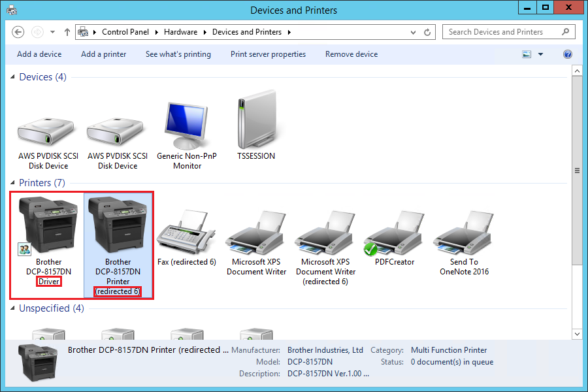Click the scrollbar down arrow
588x392 pixels.
577,334
